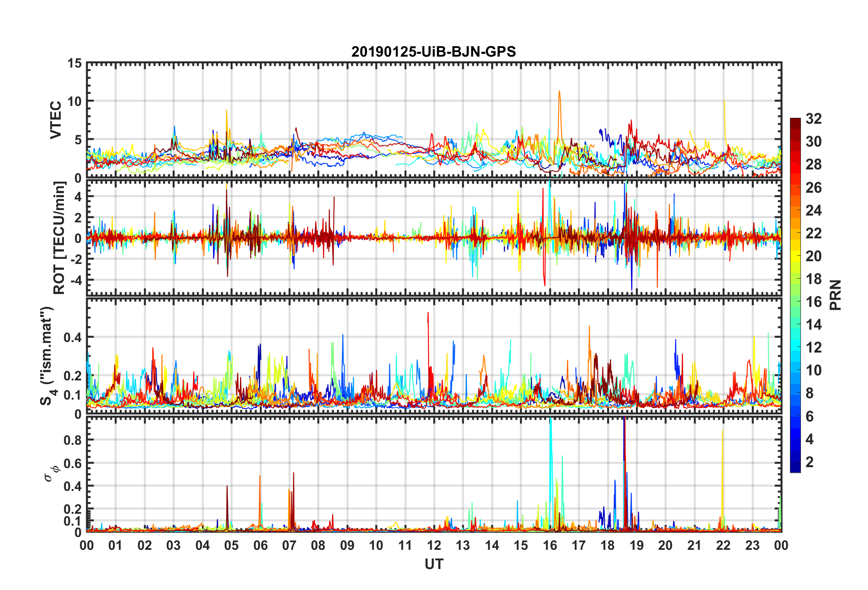
Task: Click the plot title 20190125-UiB-BJN-GPS
Action: (x=434, y=52)
